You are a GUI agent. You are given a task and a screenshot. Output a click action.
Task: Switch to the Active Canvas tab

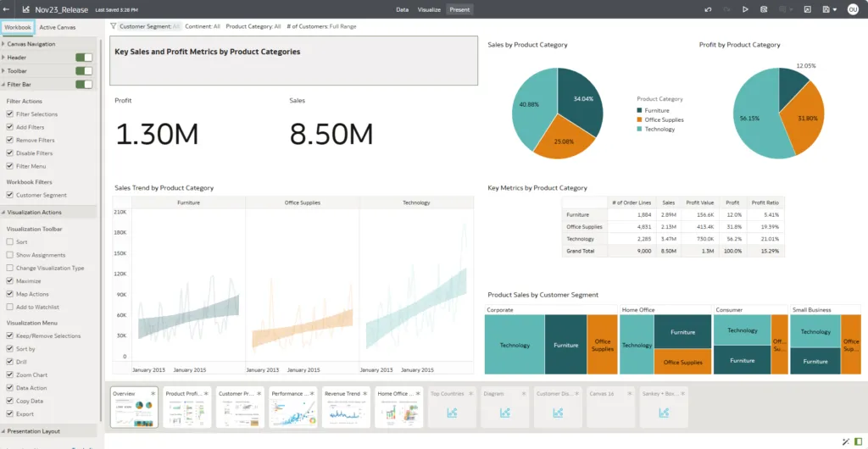pyautogui.click(x=58, y=27)
